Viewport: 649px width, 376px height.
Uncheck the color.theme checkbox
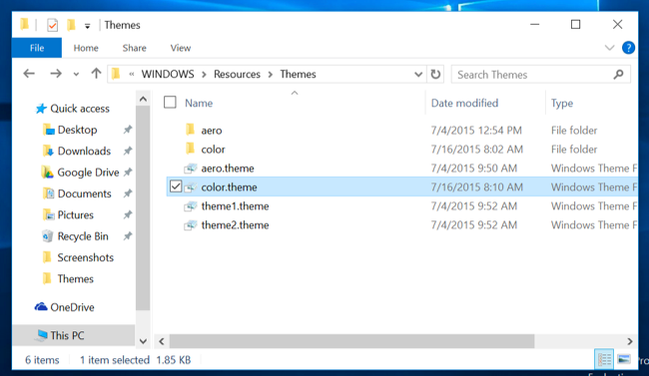[x=176, y=187]
